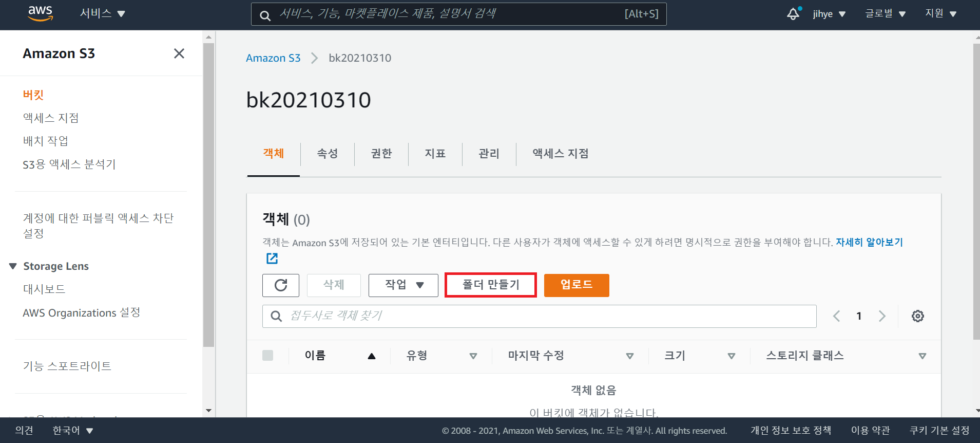
Task: Open Storage Lens 대시보드
Action: (x=44, y=289)
